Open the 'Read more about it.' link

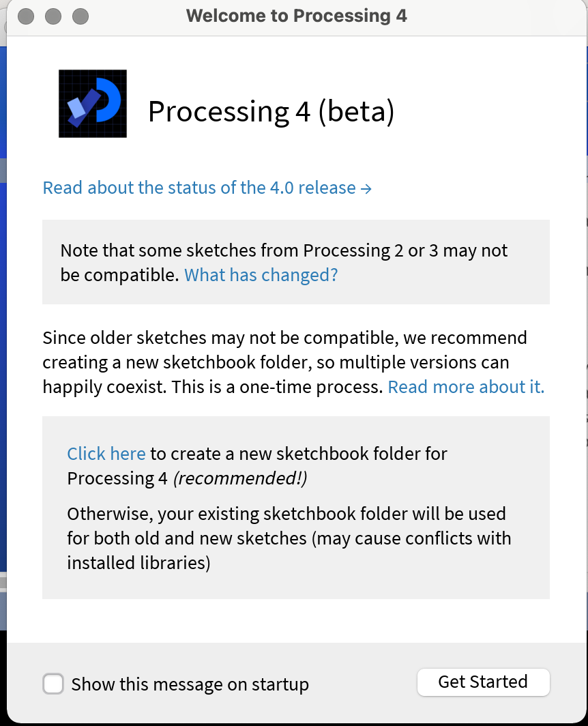[x=466, y=386]
